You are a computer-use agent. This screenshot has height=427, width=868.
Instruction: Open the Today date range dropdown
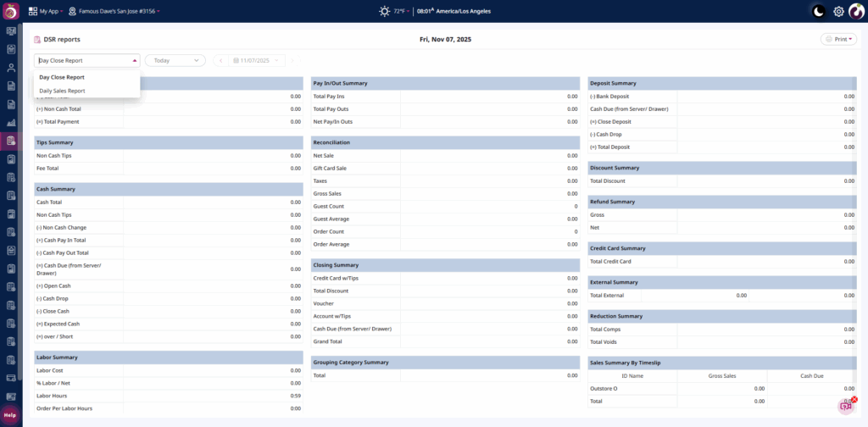pyautogui.click(x=175, y=60)
